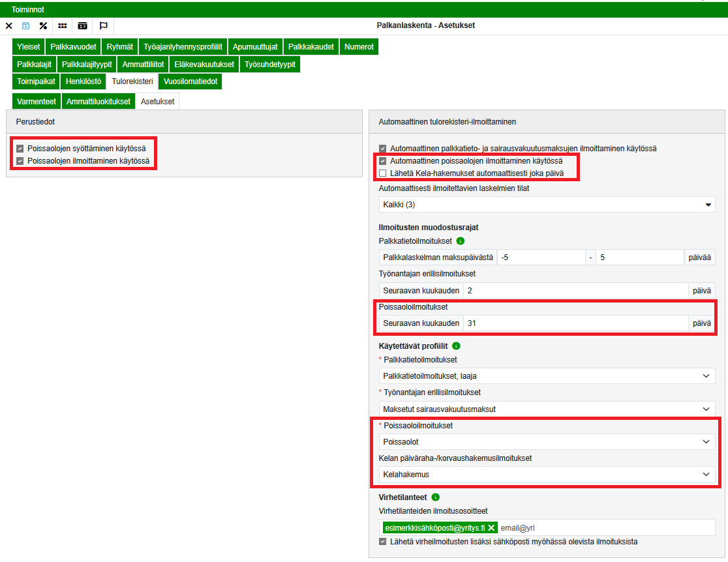Enable Lähetä Kela-hakemukset automaattisesti checkbox
The height and width of the screenshot is (562, 728).
(x=383, y=173)
